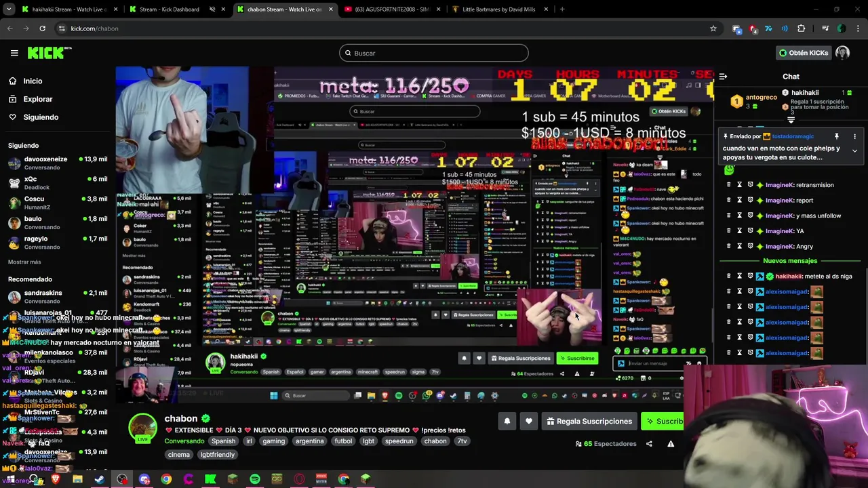Unmute the Stream - Kick Dashboard tab
Viewport: 868px width, 488px height.
pyautogui.click(x=212, y=9)
